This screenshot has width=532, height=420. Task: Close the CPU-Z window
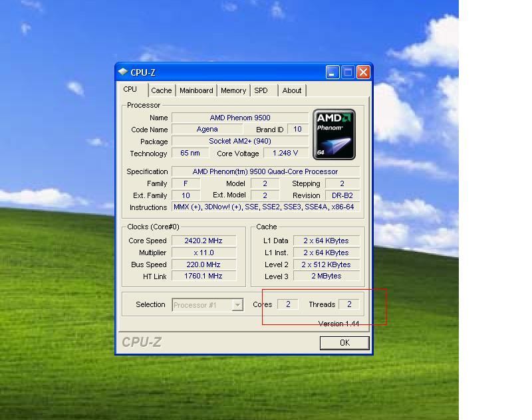pyautogui.click(x=363, y=72)
